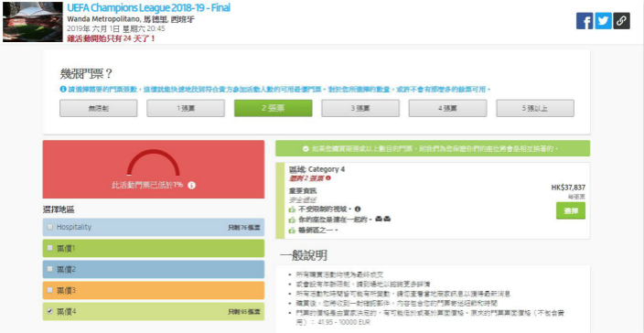Click the 24 days countdown text
644x333 pixels.
pyautogui.click(x=112, y=38)
